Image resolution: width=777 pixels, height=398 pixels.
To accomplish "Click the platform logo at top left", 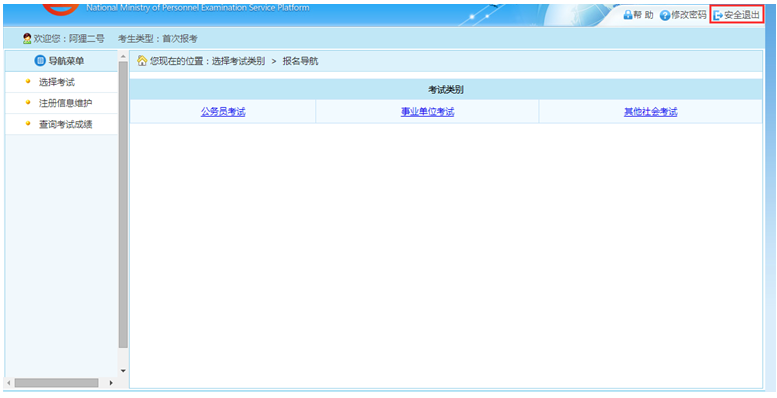I will [60, 8].
